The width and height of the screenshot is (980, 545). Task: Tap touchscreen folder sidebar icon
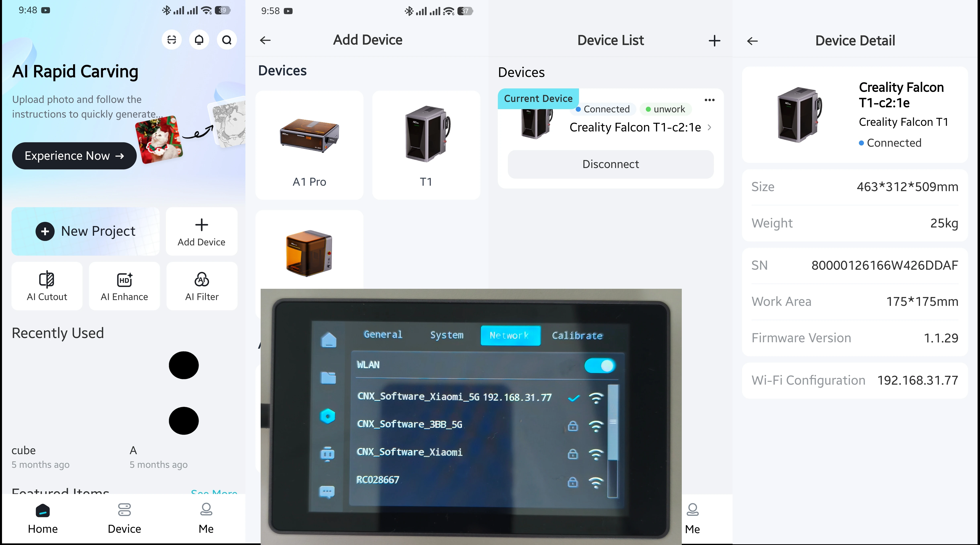[328, 378]
